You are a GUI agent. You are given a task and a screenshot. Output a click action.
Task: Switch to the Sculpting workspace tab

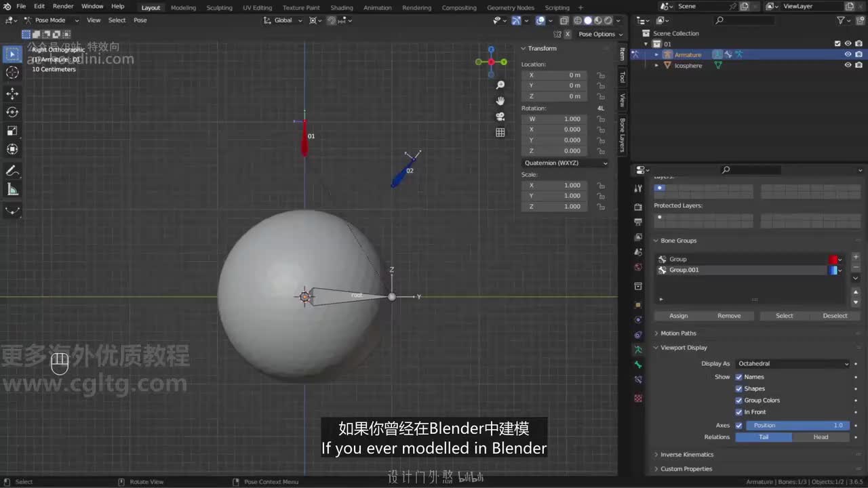[x=219, y=7]
